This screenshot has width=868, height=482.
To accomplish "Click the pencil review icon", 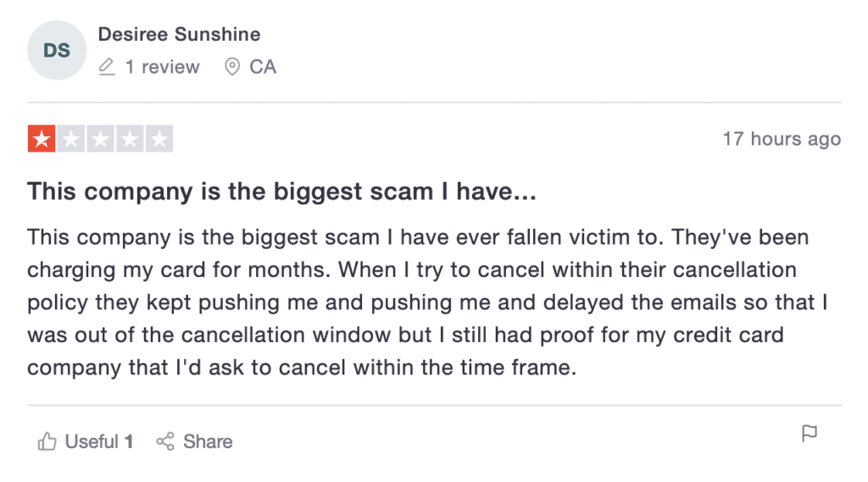I will pos(107,67).
